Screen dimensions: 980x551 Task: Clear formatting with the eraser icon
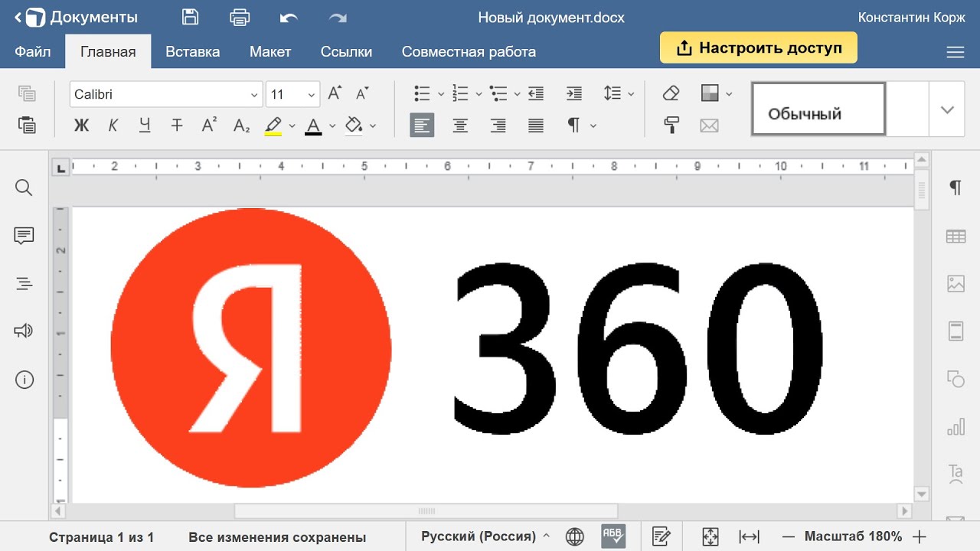click(671, 93)
